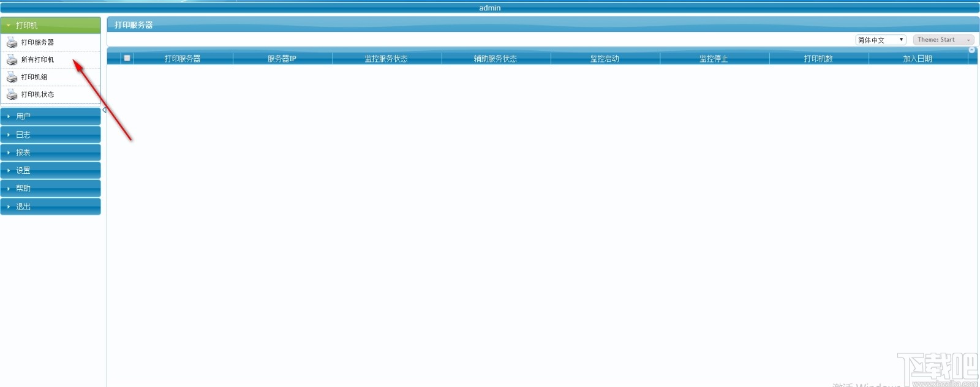Sort by the 服务器IP column header

point(282,59)
